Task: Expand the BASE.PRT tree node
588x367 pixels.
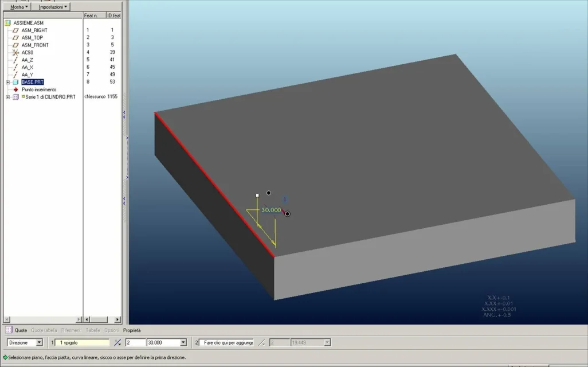Action: click(8, 82)
